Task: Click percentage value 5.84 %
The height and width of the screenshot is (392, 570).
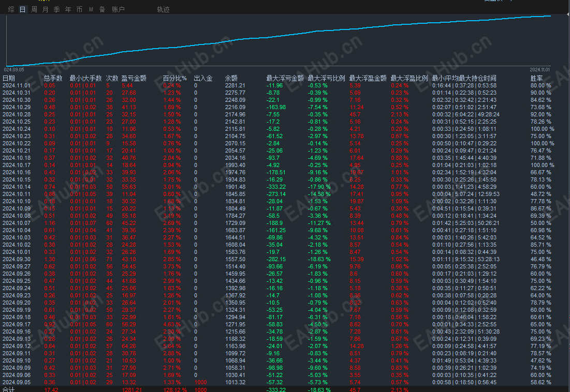Action: [x=172, y=346]
